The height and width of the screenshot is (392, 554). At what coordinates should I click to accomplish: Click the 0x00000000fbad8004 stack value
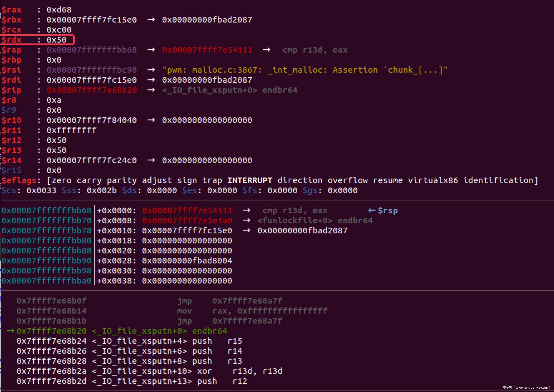187,261
